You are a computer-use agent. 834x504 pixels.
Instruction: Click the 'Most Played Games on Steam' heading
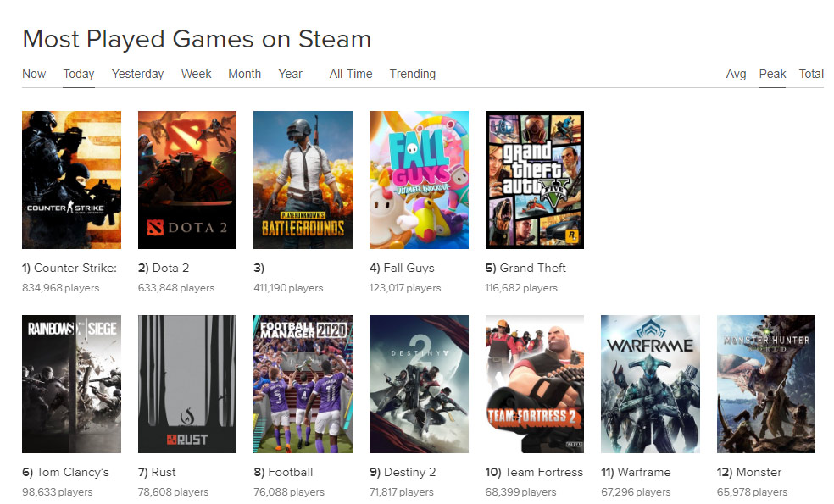click(x=197, y=40)
